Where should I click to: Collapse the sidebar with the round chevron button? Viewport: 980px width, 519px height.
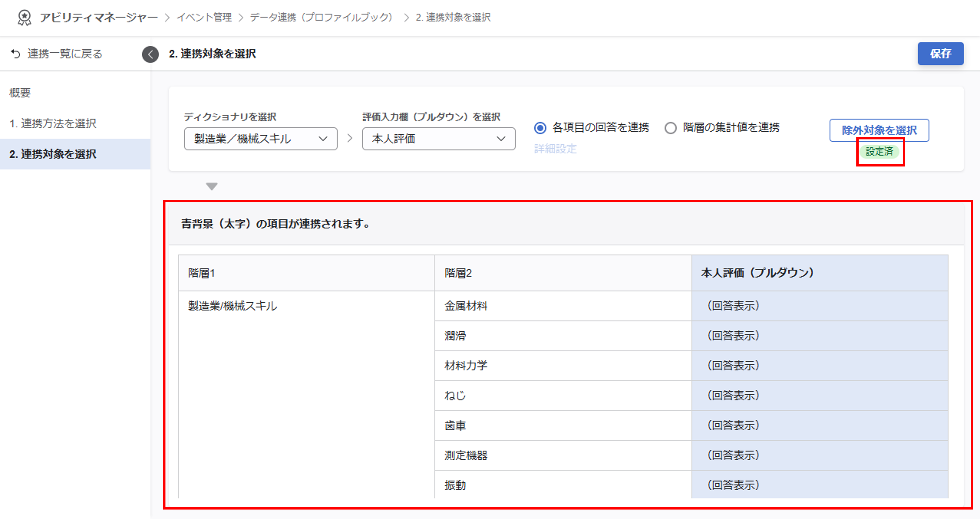point(150,54)
